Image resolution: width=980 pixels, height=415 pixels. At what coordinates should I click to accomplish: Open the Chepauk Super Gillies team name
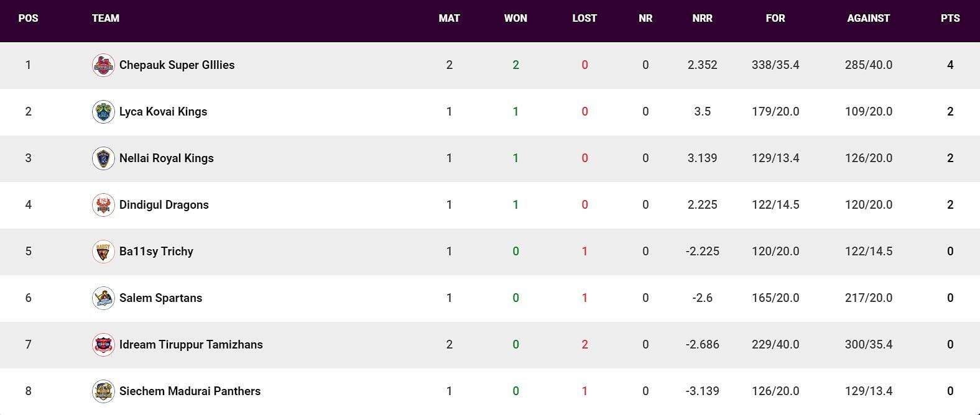pos(177,65)
